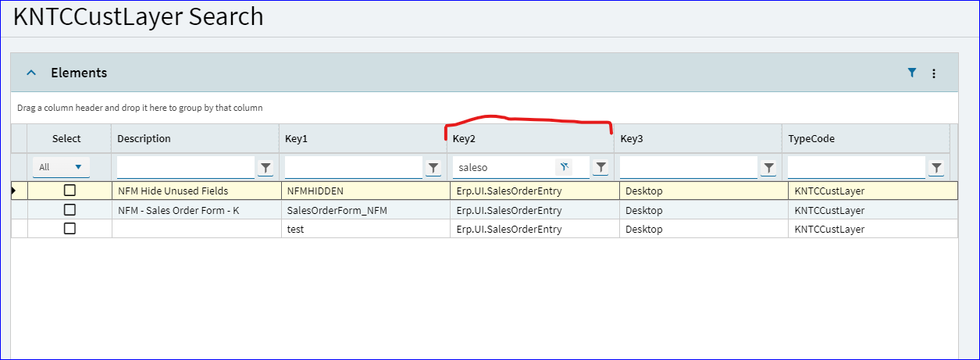Collapse the Elements panel with the chevron
Image resolution: width=980 pixels, height=360 pixels.
[31, 73]
